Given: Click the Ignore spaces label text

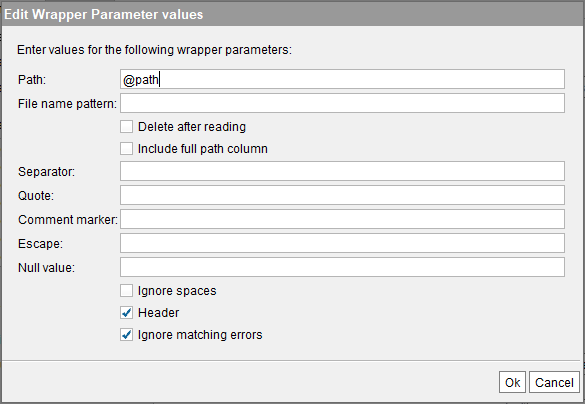Looking at the screenshot, I should (x=177, y=291).
